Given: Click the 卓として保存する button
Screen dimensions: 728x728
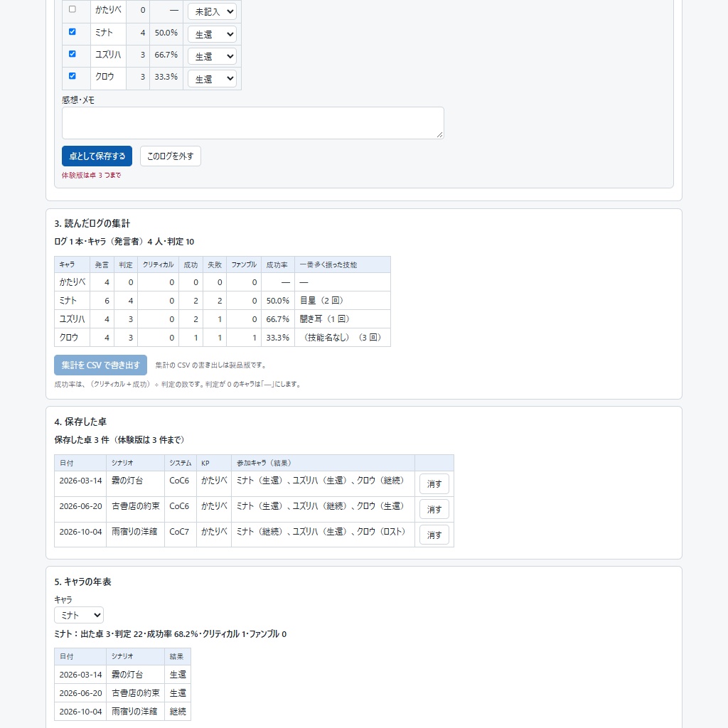Looking at the screenshot, I should [97, 156].
